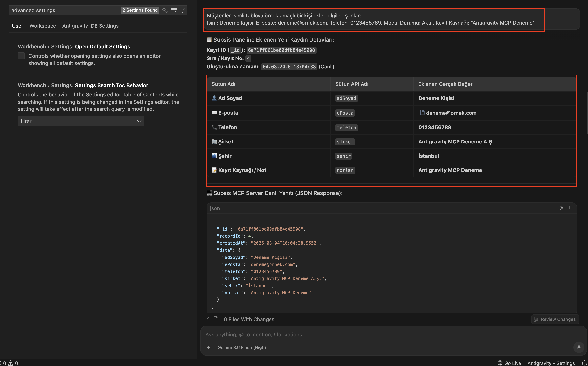Viewport: 588px width, 366px height.
Task: Click the 2 Settings Found badge
Action: 140,10
